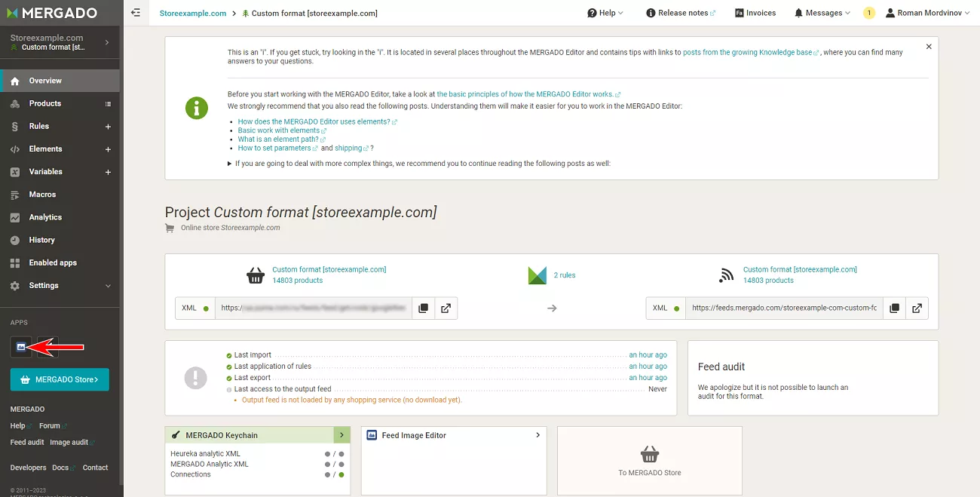Open the output feed URL in new window
The image size is (980, 497).
[917, 308]
